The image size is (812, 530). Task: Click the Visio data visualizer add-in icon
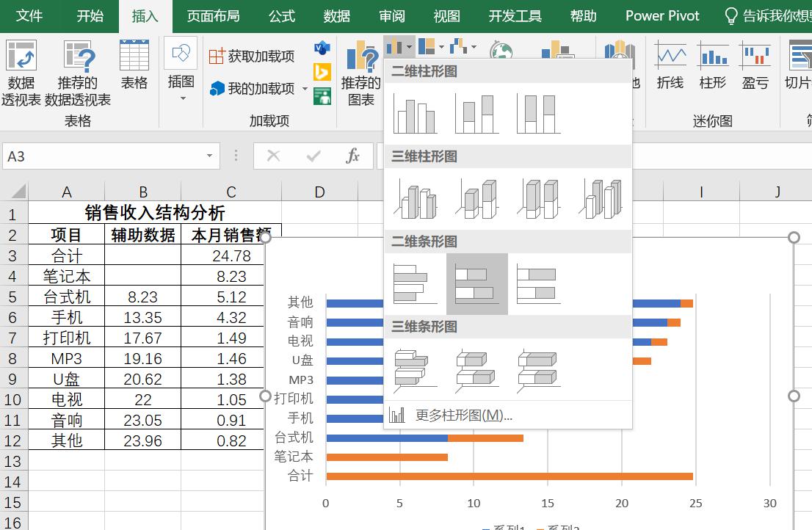tap(322, 48)
